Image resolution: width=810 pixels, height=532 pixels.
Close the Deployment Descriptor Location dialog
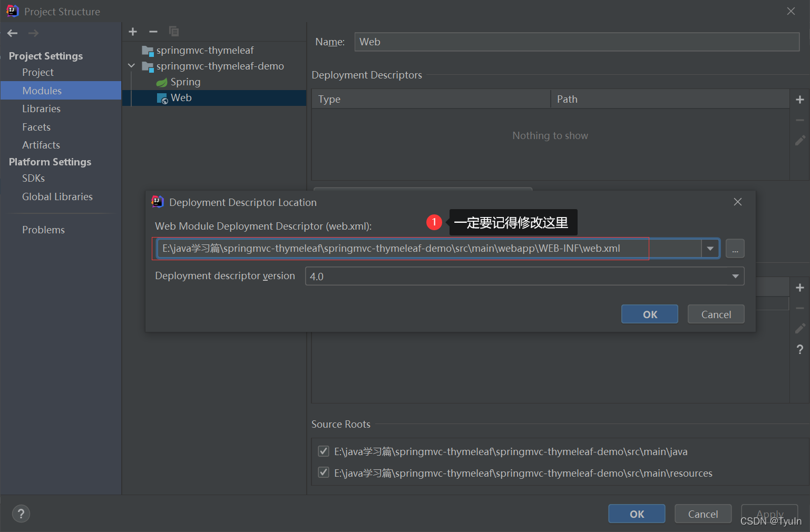pos(738,202)
